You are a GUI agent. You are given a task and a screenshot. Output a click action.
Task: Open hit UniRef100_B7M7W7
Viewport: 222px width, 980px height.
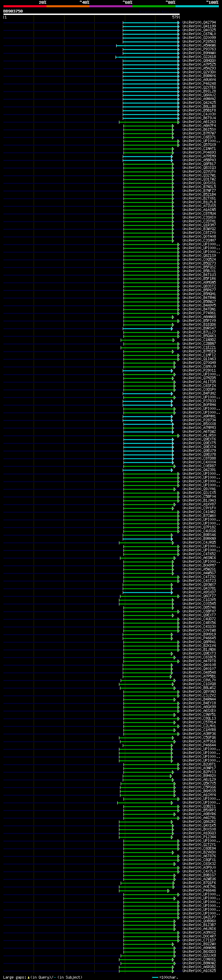(x=199, y=133)
